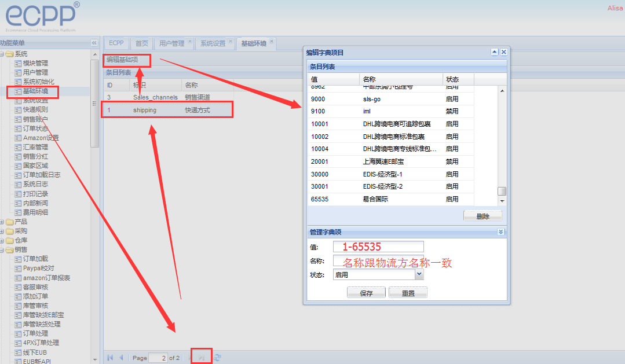Screen dimensions: 625x364
Task: Collapse the 编辑字典项目 dialog using up arrow
Action: 494,52
